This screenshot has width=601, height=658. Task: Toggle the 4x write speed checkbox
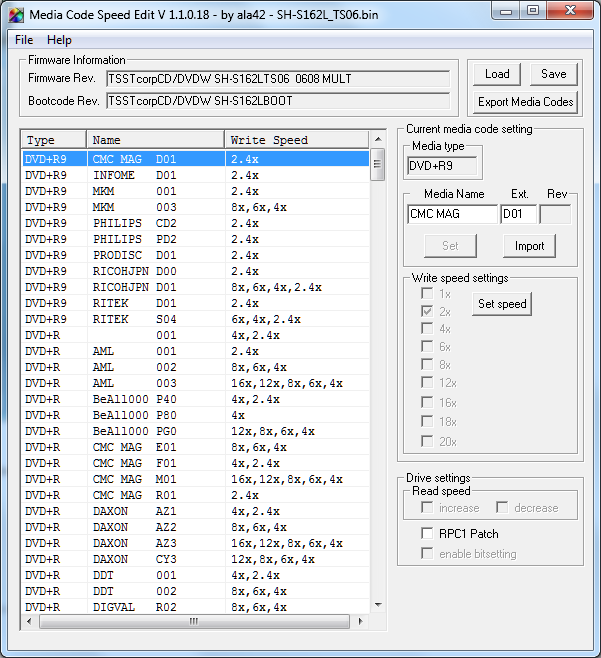click(x=427, y=329)
